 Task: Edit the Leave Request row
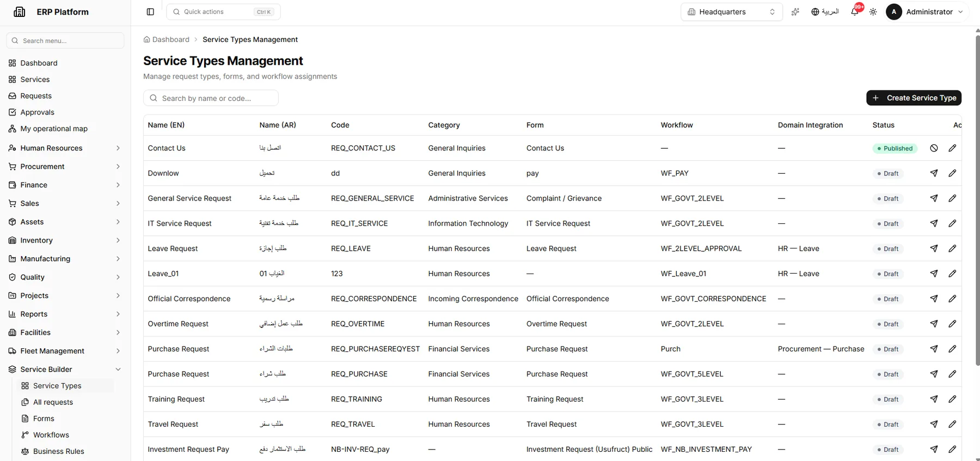[952, 248]
